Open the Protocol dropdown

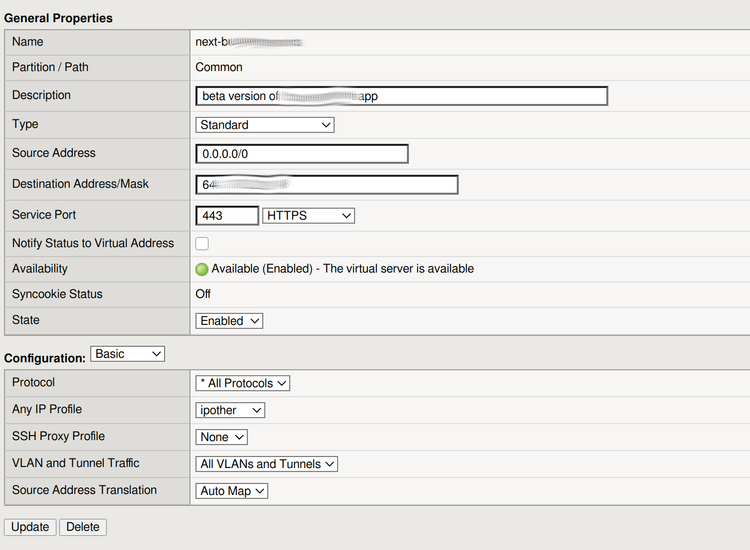[243, 383]
